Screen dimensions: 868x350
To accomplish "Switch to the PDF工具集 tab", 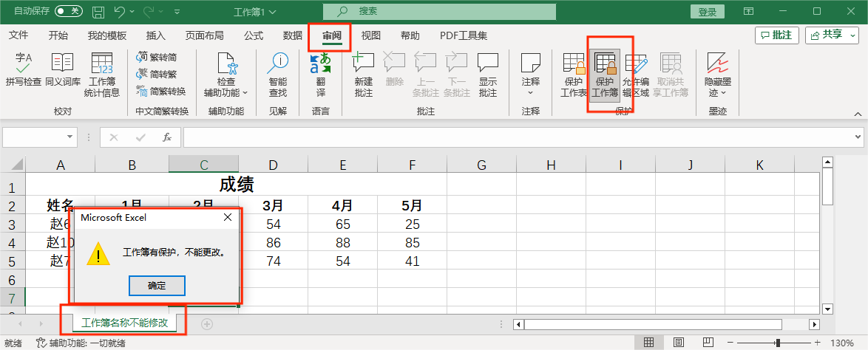I will point(464,35).
